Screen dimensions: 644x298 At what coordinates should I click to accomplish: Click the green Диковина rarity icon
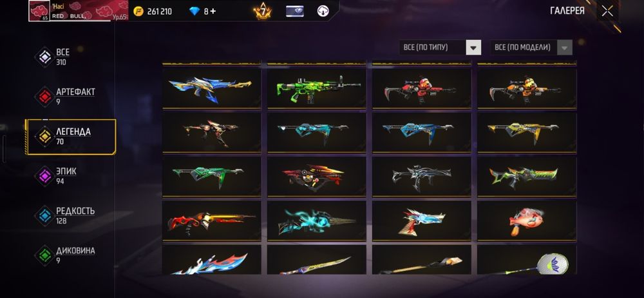click(44, 255)
